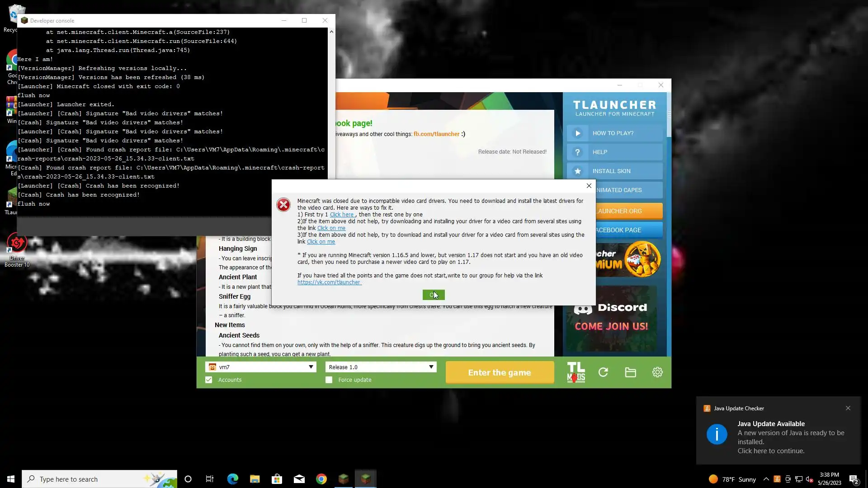Viewport: 868px width, 488px height.
Task: Expand the vm7 account dropdown
Action: click(311, 367)
